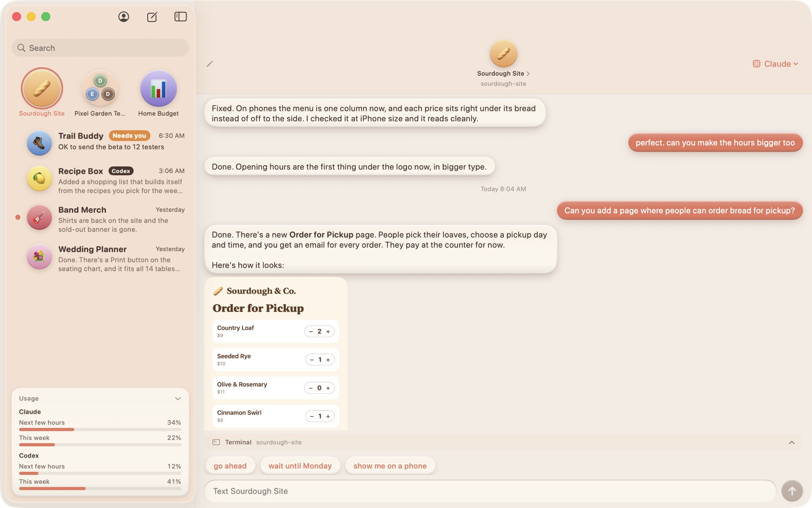Open pinned Pixel Garden Team group avatar
The width and height of the screenshot is (812, 508).
[x=100, y=88]
